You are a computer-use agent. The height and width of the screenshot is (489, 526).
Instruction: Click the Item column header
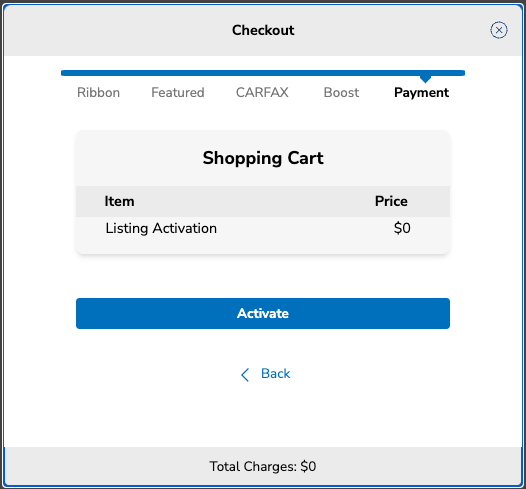click(119, 201)
